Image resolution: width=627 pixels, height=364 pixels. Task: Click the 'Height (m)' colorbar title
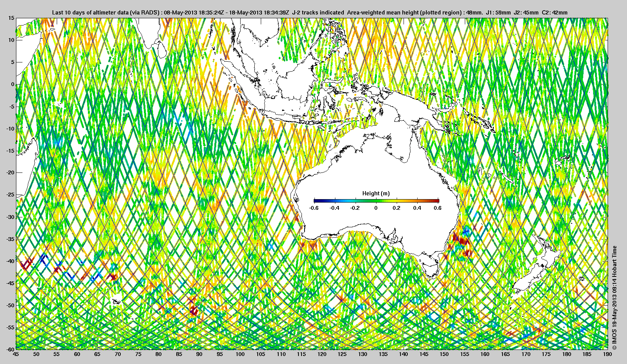click(376, 193)
